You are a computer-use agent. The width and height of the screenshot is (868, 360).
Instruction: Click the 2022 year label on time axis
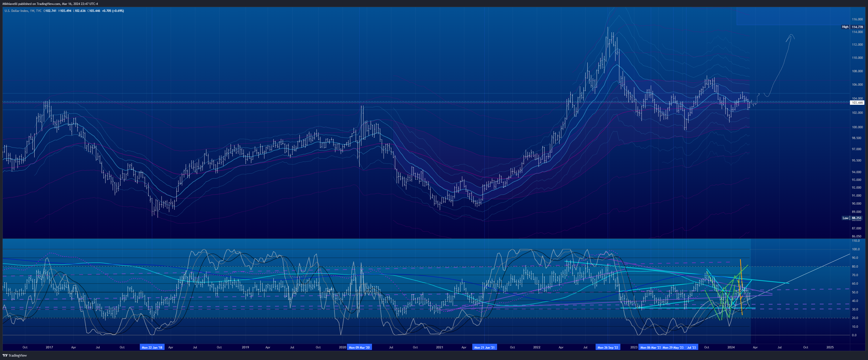[x=537, y=347]
